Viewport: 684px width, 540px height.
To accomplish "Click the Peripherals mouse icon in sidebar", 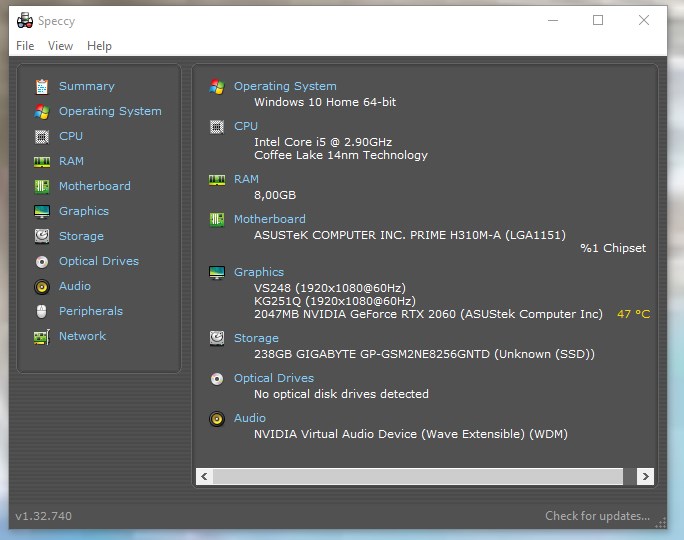I will (42, 311).
